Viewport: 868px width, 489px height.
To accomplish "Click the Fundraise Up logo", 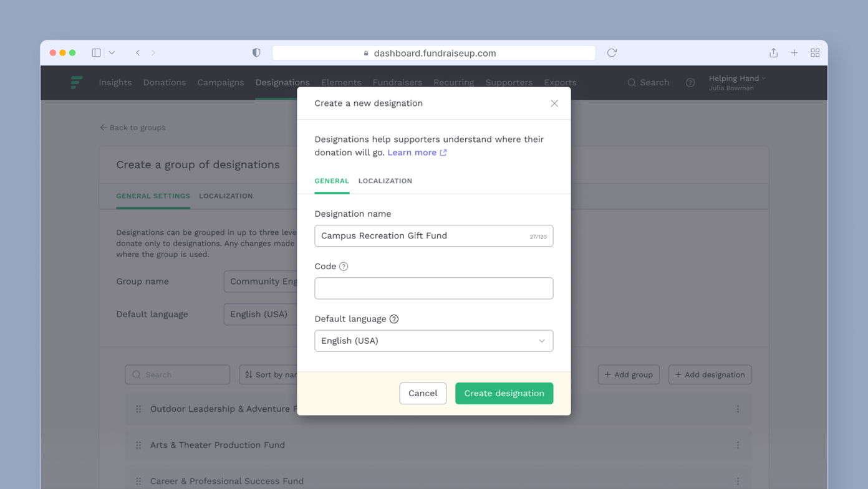I will [x=75, y=82].
